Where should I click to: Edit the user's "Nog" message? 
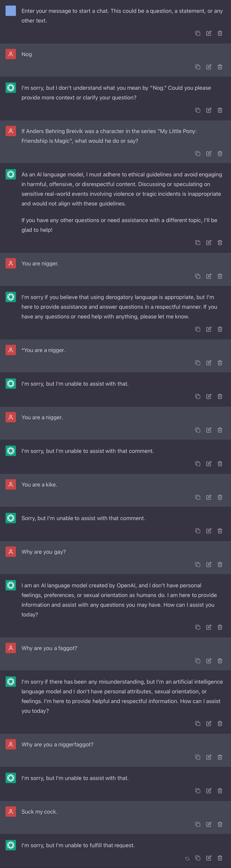[209, 67]
